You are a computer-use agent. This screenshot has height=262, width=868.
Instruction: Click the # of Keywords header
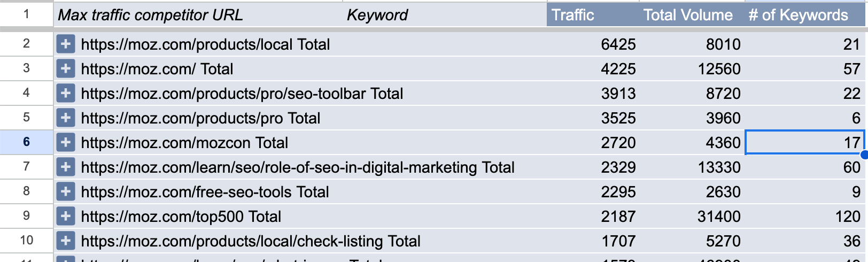(799, 15)
